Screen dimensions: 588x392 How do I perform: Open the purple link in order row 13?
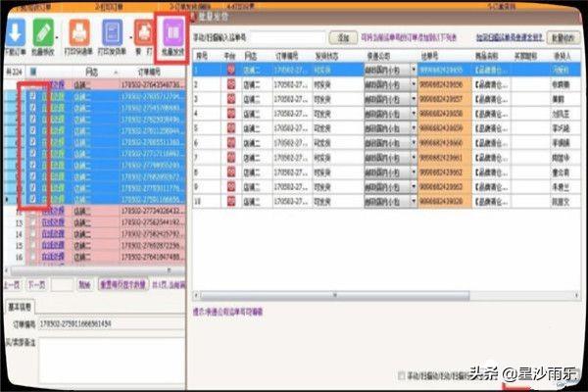click(53, 222)
